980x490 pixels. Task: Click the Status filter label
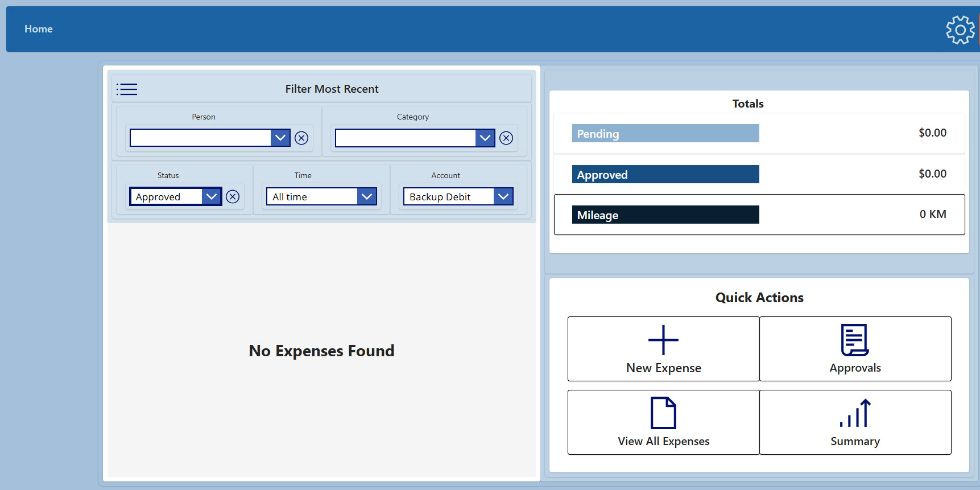168,175
